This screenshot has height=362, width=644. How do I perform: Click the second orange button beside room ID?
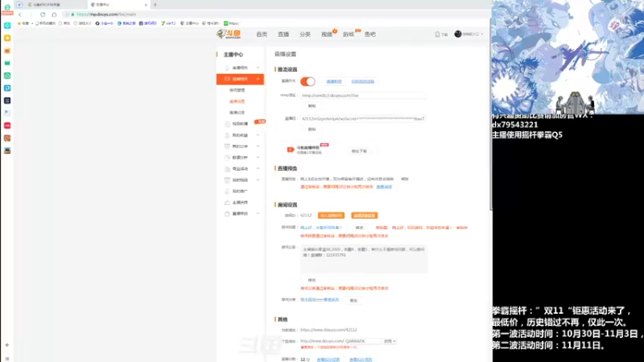click(365, 216)
